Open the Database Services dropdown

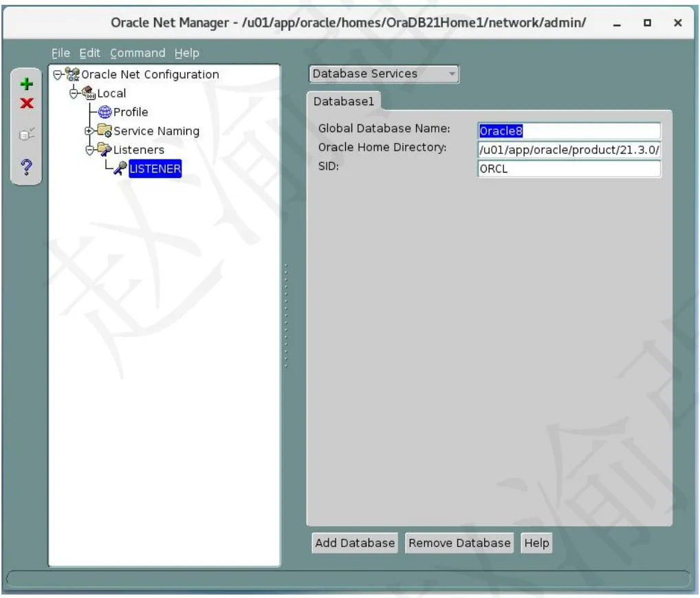pos(384,74)
